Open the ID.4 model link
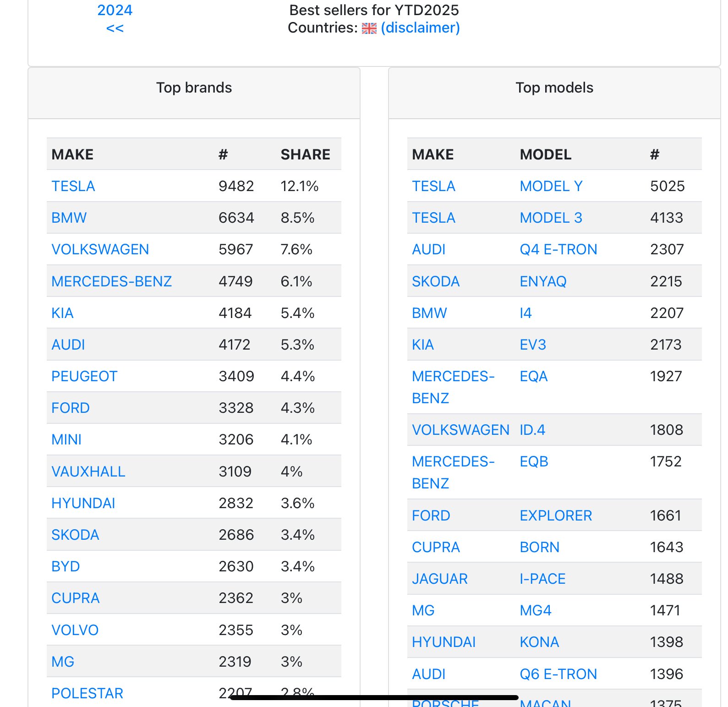Screen dimensions: 728x707 point(532,430)
